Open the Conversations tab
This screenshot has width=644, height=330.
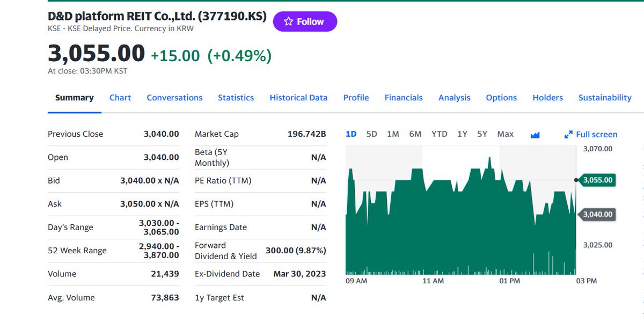coord(174,98)
